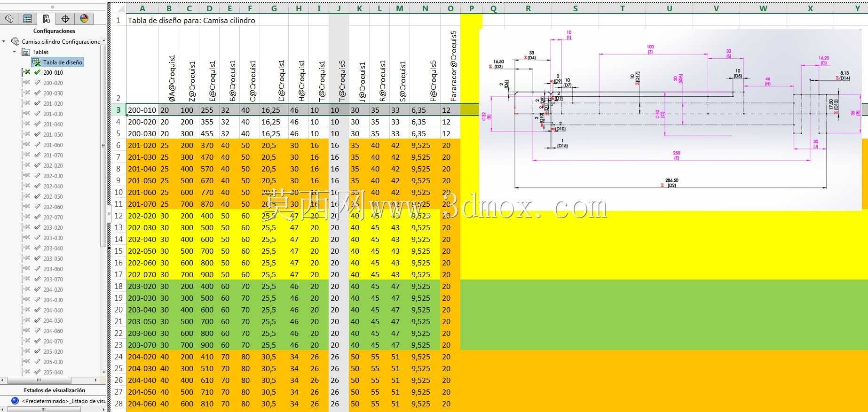
Task: Click the configuration icon beside 202-030
Action: tap(26, 176)
